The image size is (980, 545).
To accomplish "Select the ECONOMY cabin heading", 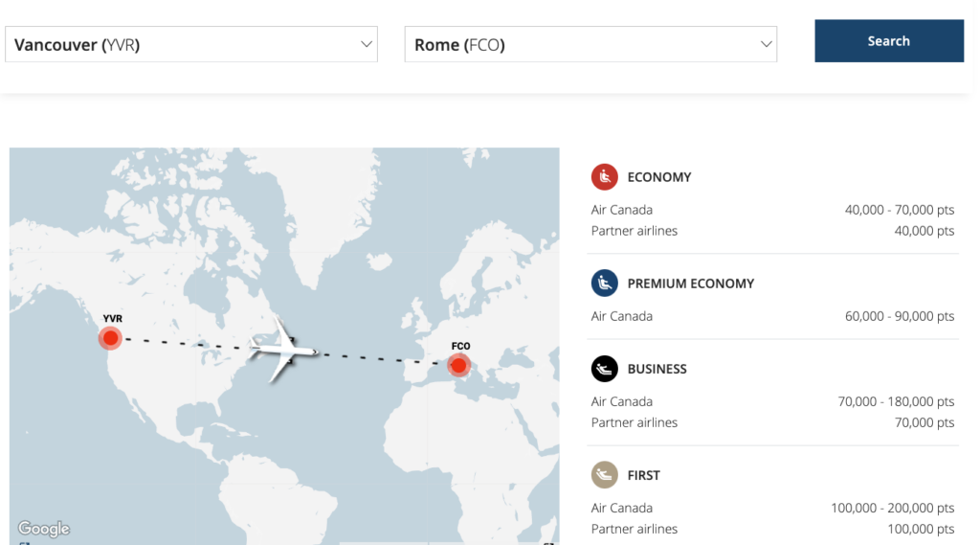I will coord(659,177).
